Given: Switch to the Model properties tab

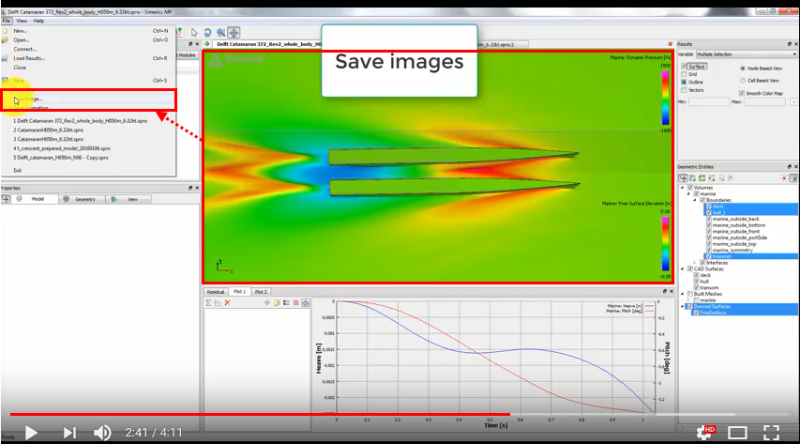Looking at the screenshot, I should pyautogui.click(x=34, y=199).
